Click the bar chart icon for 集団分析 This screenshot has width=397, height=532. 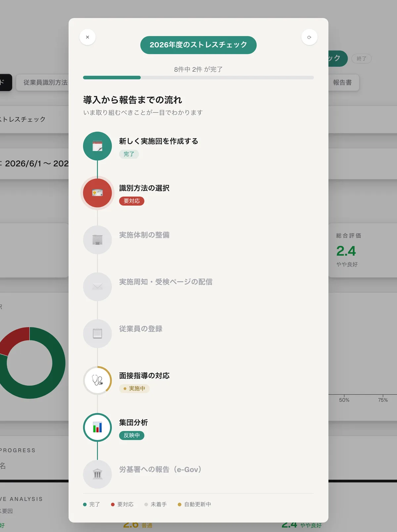[x=97, y=428]
